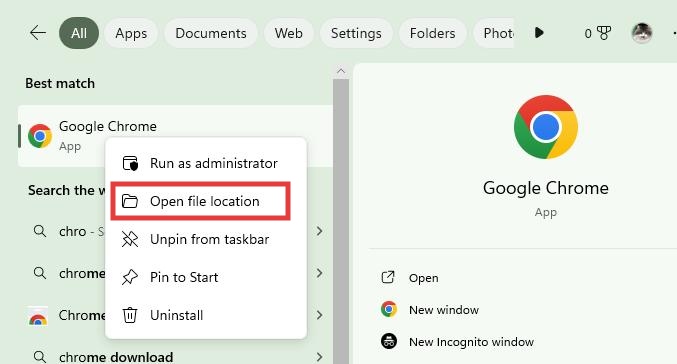Click the Open external-link icon
This screenshot has height=364, width=677.
[388, 277]
